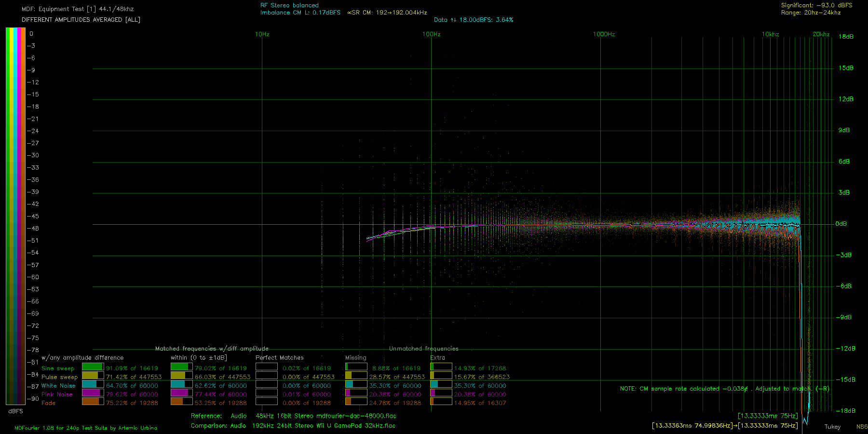Select 'Range: 20hz-24khz' text
Viewport: 868px width, 434px height.
click(811, 13)
